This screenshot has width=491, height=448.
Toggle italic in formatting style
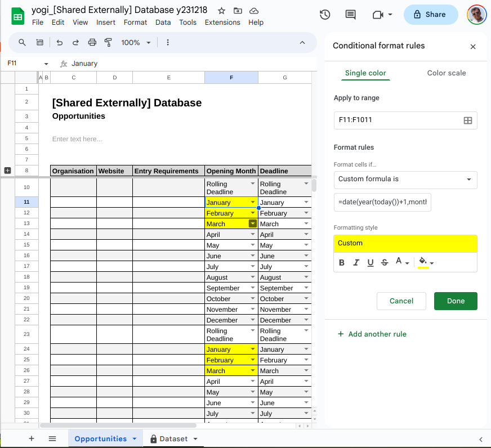tap(356, 262)
